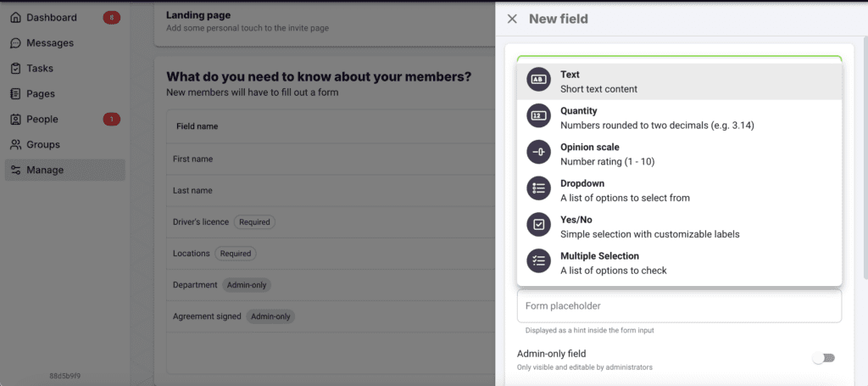Screen dimensions: 868x386
Task: Open Groups in the sidebar
Action: (43, 145)
